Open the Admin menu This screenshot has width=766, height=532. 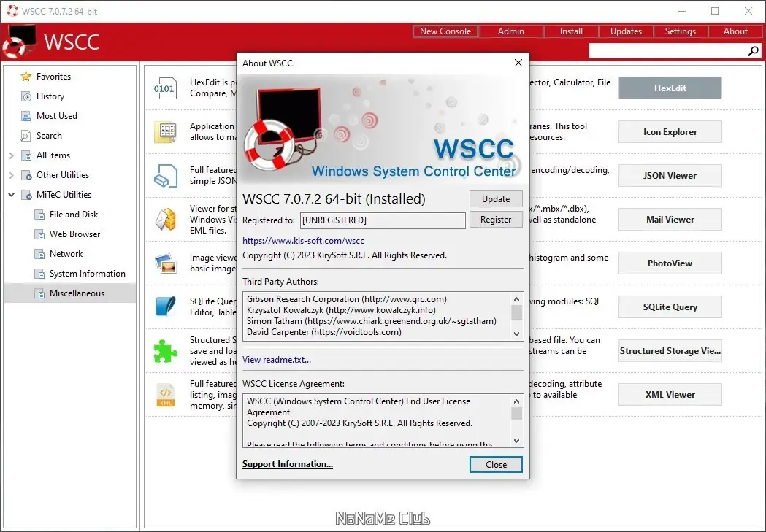[x=511, y=31]
